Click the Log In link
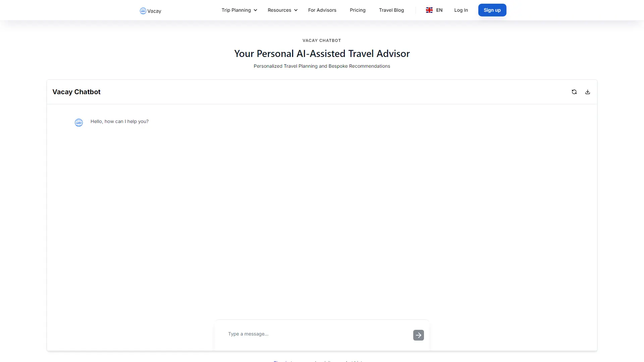This screenshot has height=362, width=644. click(x=461, y=10)
